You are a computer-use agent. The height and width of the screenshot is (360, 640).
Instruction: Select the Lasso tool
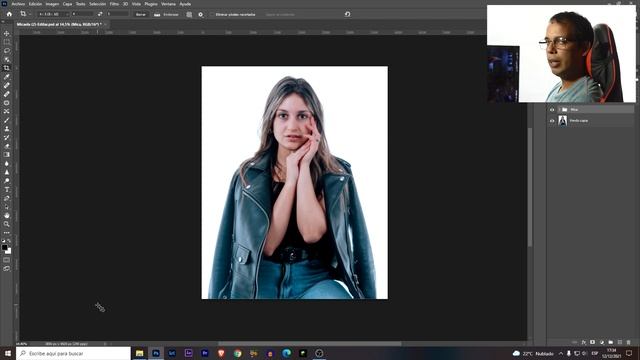click(7, 51)
